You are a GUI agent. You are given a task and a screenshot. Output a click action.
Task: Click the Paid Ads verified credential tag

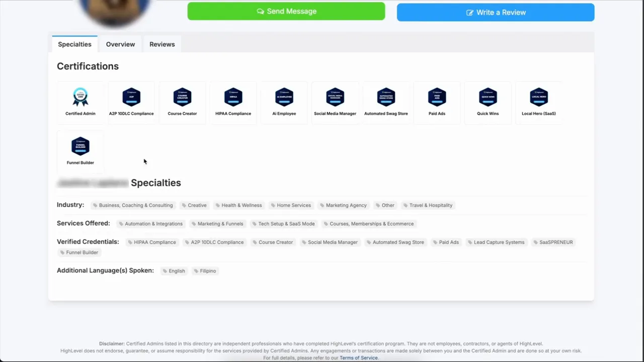(446, 242)
